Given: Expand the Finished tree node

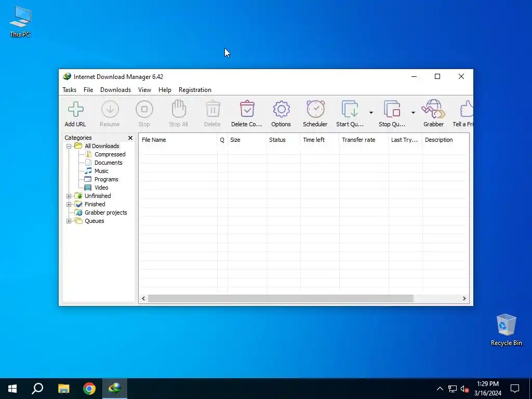Looking at the screenshot, I should (69, 204).
